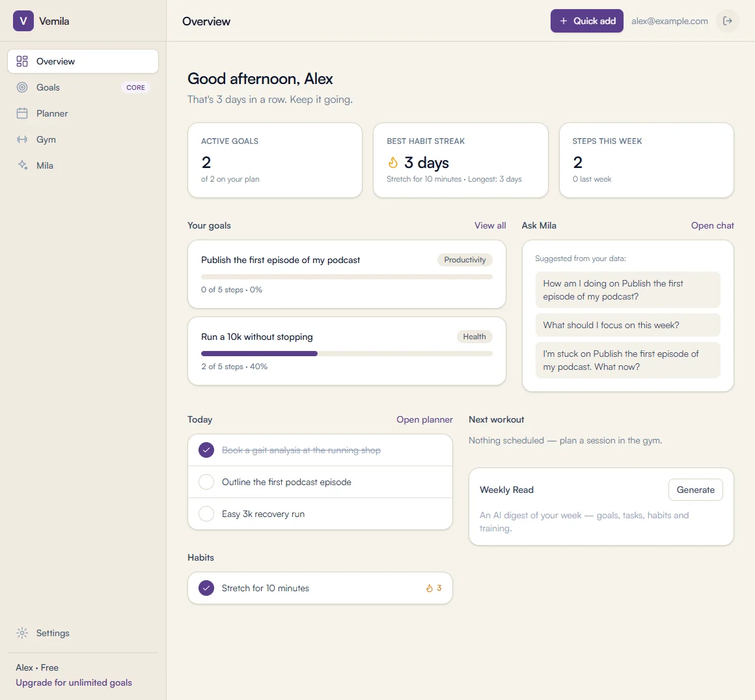Navigate to Gym section
Screen dimensions: 755x700
point(83,139)
